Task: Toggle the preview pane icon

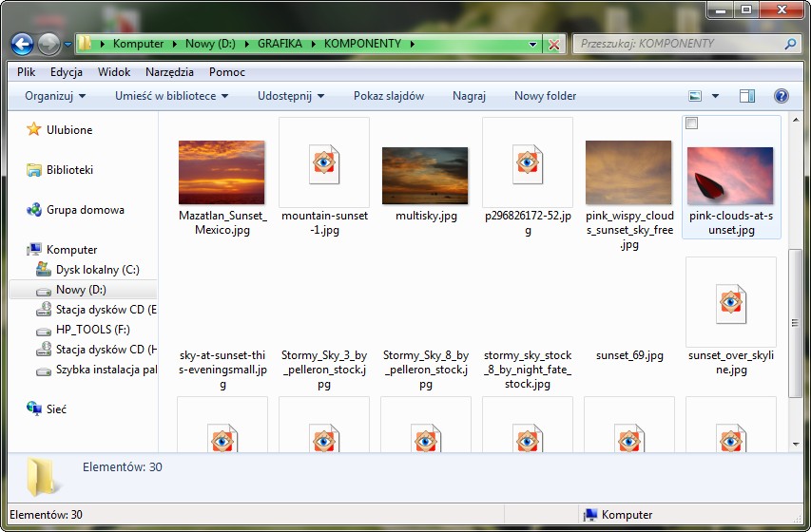Action: (x=747, y=96)
